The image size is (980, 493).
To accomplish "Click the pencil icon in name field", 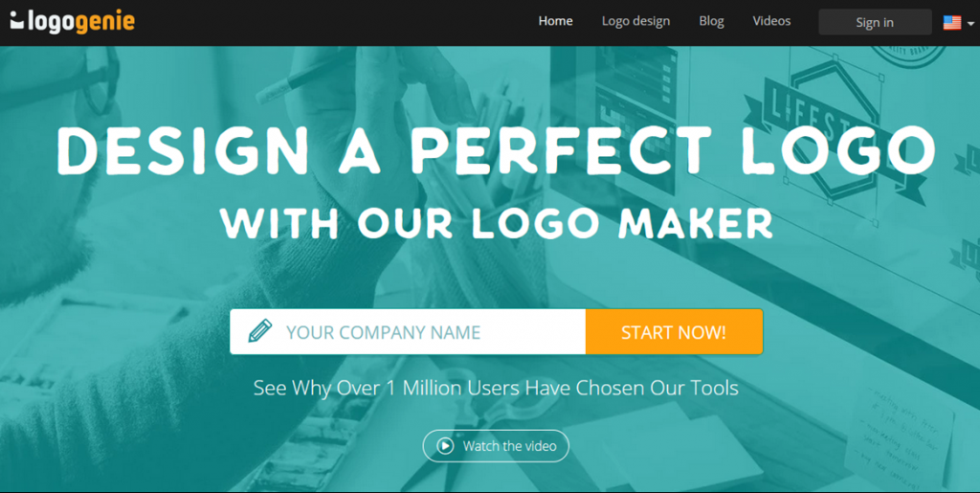I will coord(260,330).
